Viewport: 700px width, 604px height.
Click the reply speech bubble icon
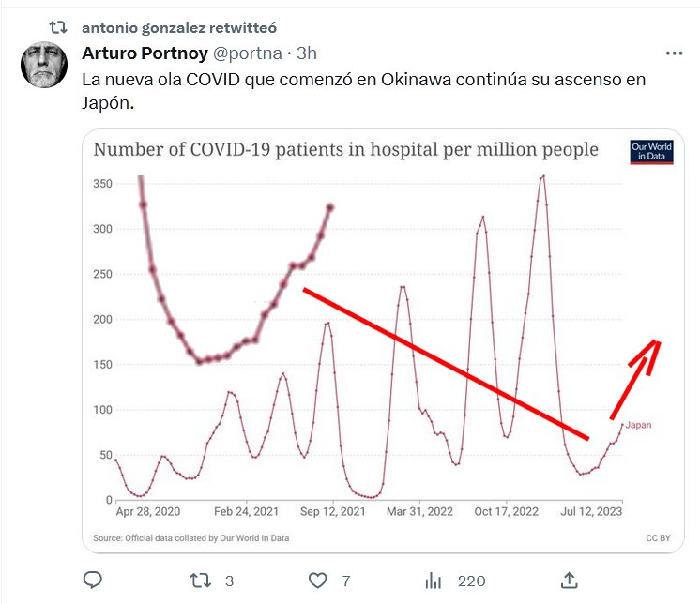[93, 581]
